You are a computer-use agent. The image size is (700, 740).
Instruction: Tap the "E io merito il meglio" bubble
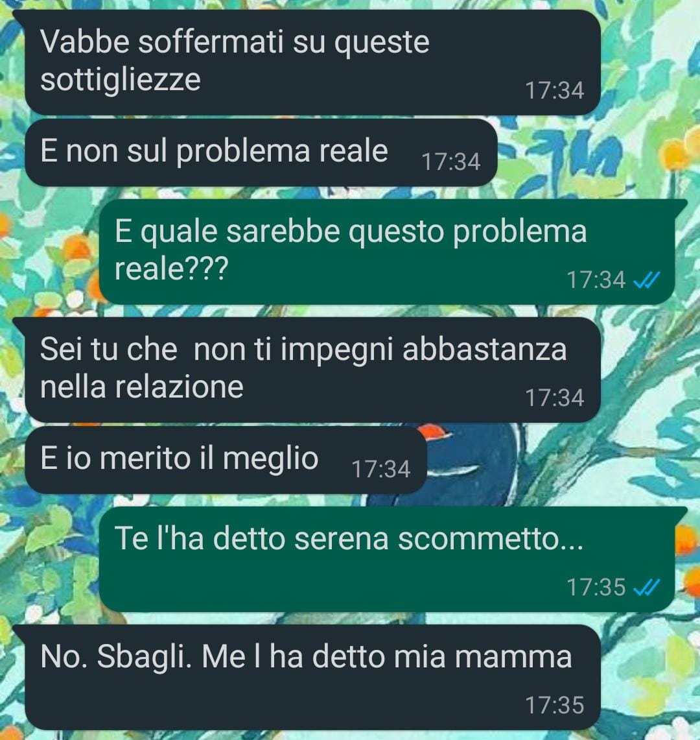click(x=226, y=460)
